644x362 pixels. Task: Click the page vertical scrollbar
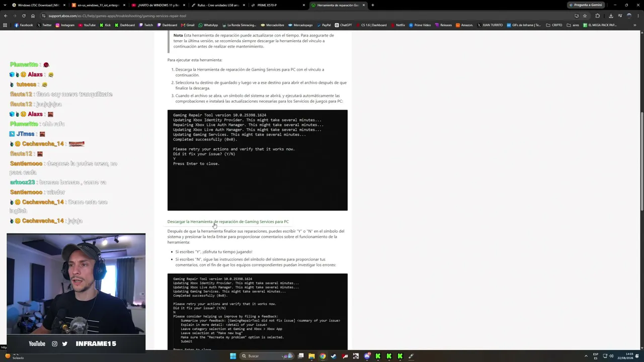pyautogui.click(x=641, y=161)
